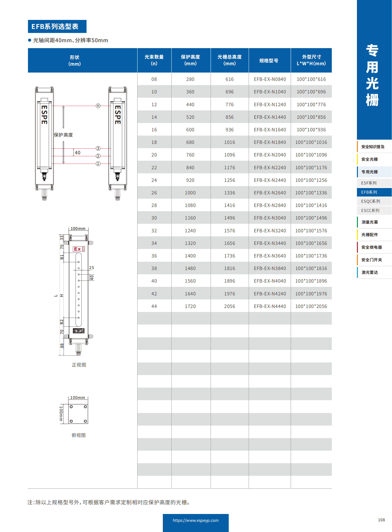392x532 pixels.
Task: Open the 安全光栅 sidebar tab
Action: tap(374, 159)
